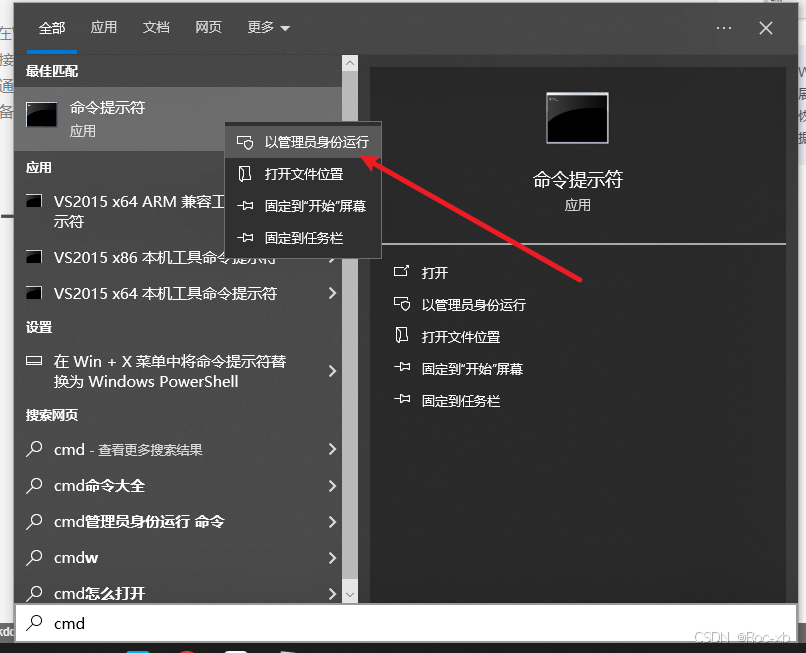The width and height of the screenshot is (806, 653).
Task: Expand chevron for cmdw suggestion
Action: (332, 557)
